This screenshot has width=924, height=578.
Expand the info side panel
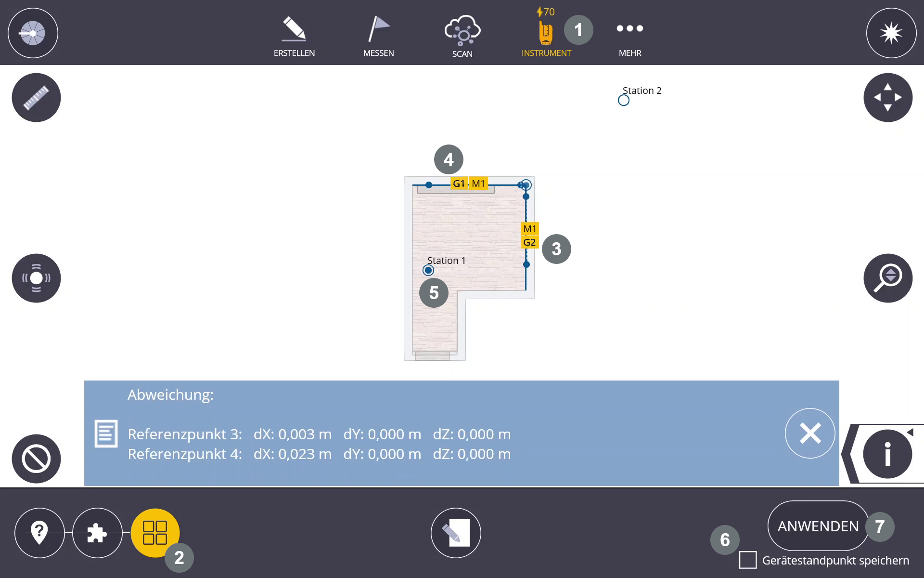tap(886, 454)
